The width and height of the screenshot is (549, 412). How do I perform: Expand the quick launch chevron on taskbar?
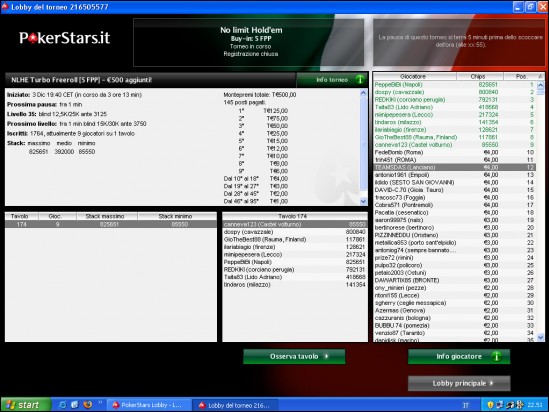click(x=100, y=403)
